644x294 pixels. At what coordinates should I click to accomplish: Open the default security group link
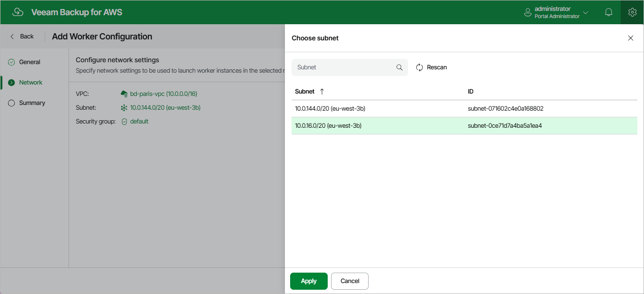(x=139, y=122)
